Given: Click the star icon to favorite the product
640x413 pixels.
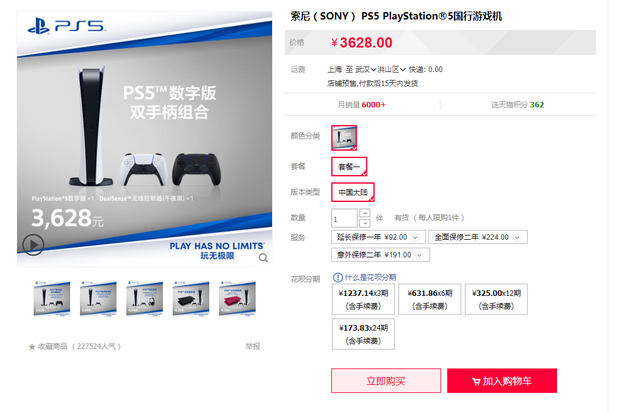Looking at the screenshot, I should [32, 347].
